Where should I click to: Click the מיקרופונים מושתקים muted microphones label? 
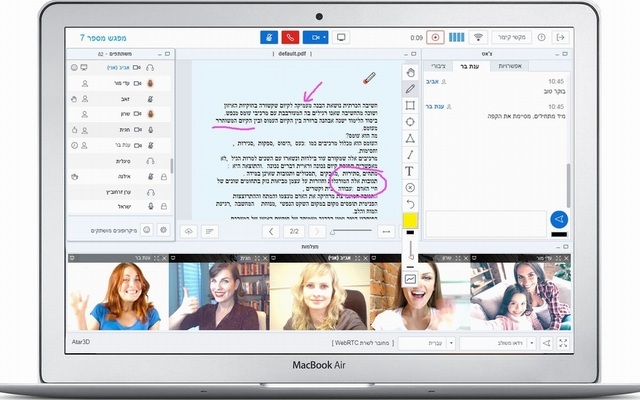tap(114, 231)
